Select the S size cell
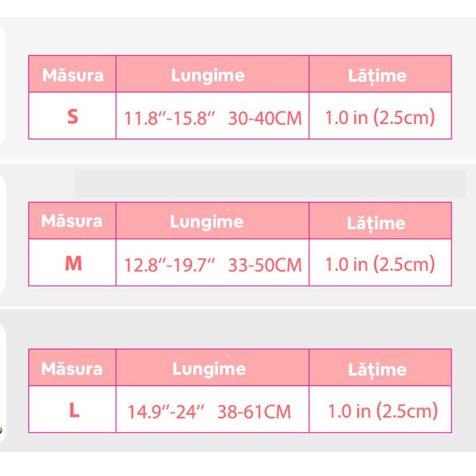 [x=73, y=116]
